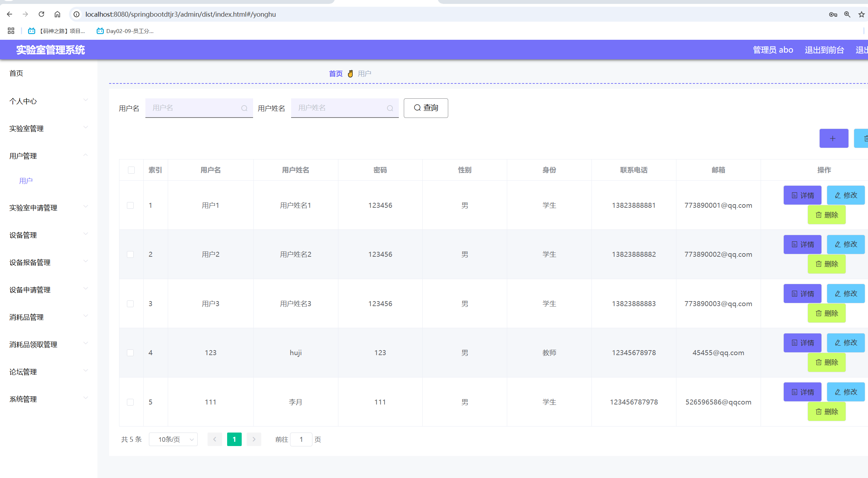
Task: Open 详情 for huji row
Action: coord(802,343)
